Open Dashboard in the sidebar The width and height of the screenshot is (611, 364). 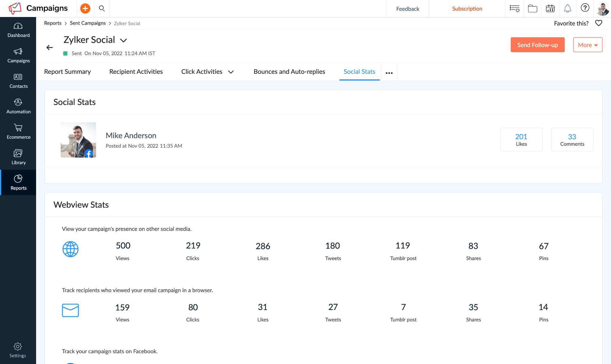[x=18, y=30]
